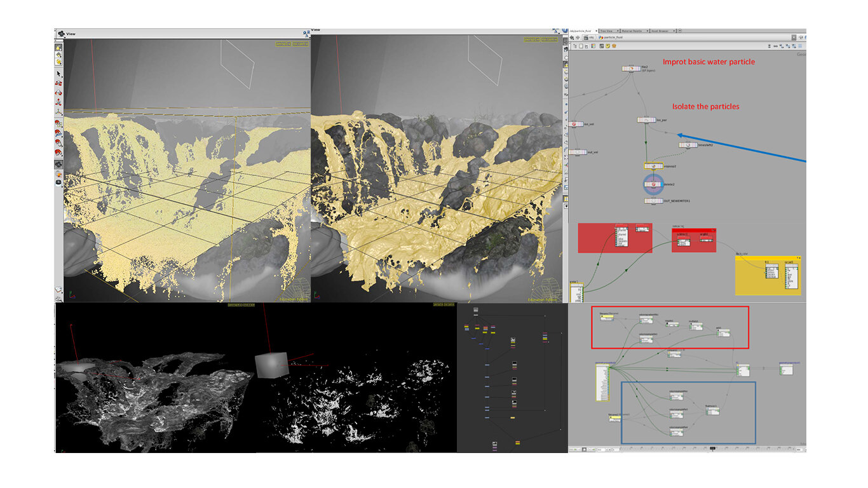Viewport: 868px width, 488px height.
Task: Select the vopsop2 node
Action: click(654, 166)
